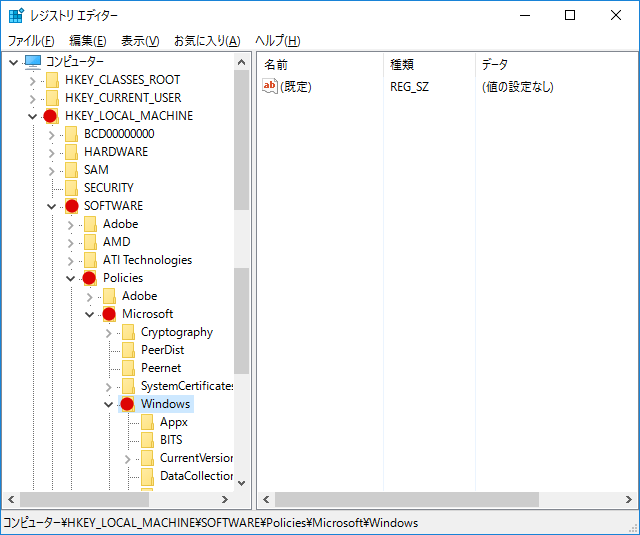The width and height of the screenshot is (640, 535).
Task: Click the BCD00000000 folder icon
Action: (71, 134)
